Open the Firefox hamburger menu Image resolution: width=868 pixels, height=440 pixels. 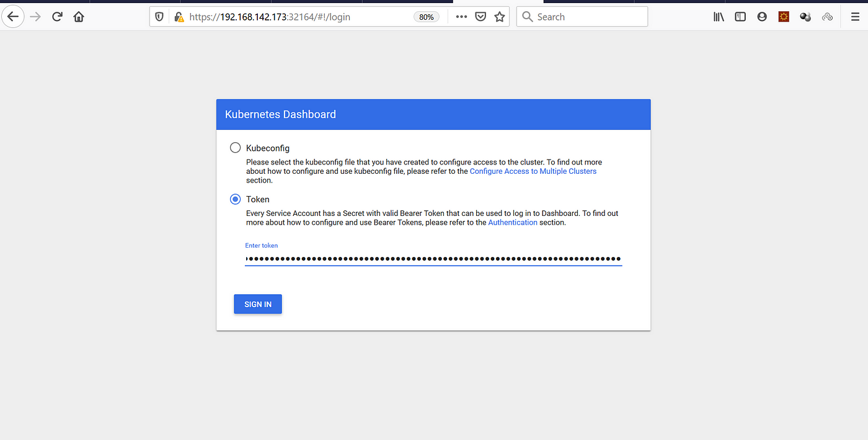pyautogui.click(x=855, y=17)
